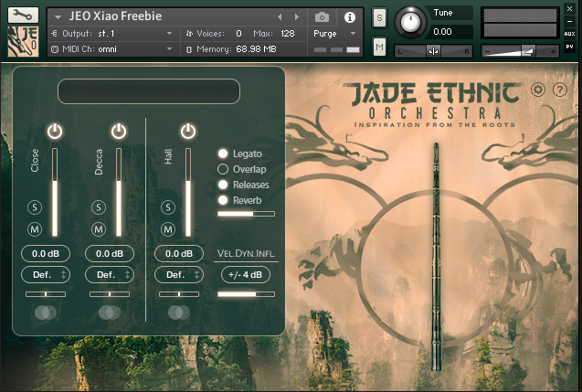Click the Hall mic volume fader
This screenshot has height=392, width=582.
pyautogui.click(x=188, y=192)
